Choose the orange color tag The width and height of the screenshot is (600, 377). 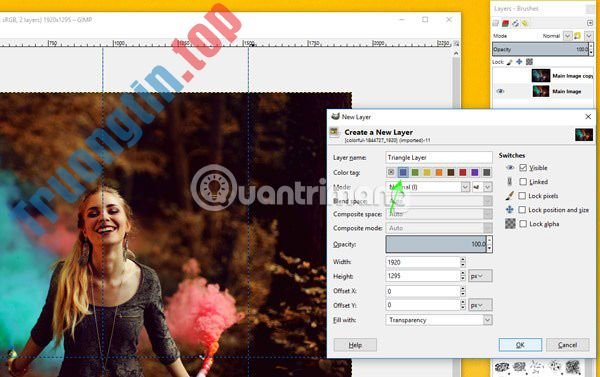click(x=439, y=173)
